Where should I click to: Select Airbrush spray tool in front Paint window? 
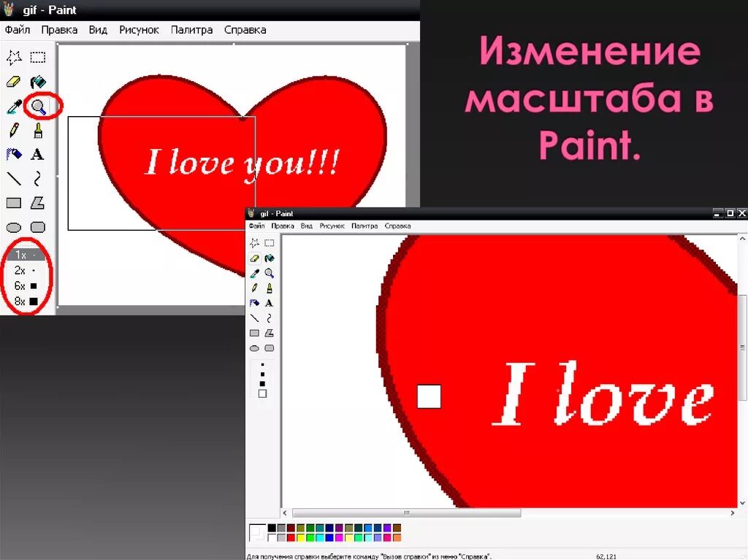click(254, 303)
